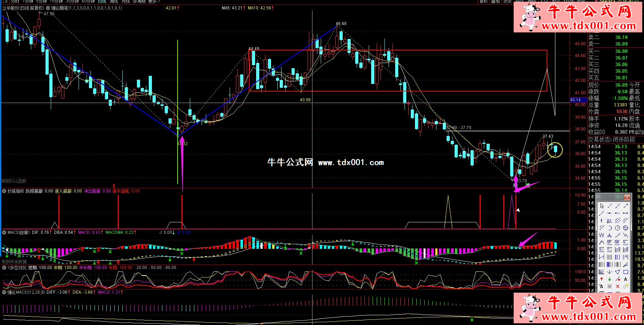Select the arc drawing tool
The image size is (644, 325).
610,228
